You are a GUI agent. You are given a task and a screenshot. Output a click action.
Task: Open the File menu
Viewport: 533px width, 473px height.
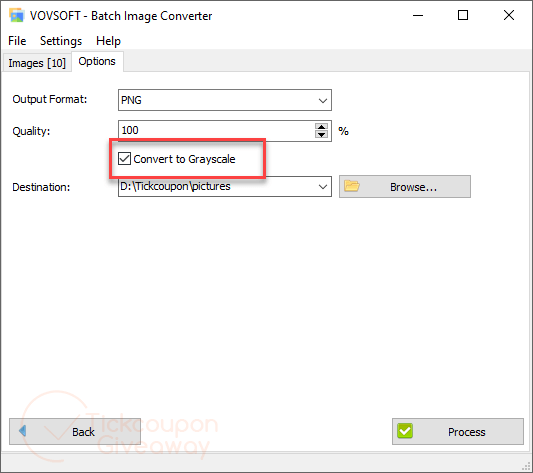(17, 41)
